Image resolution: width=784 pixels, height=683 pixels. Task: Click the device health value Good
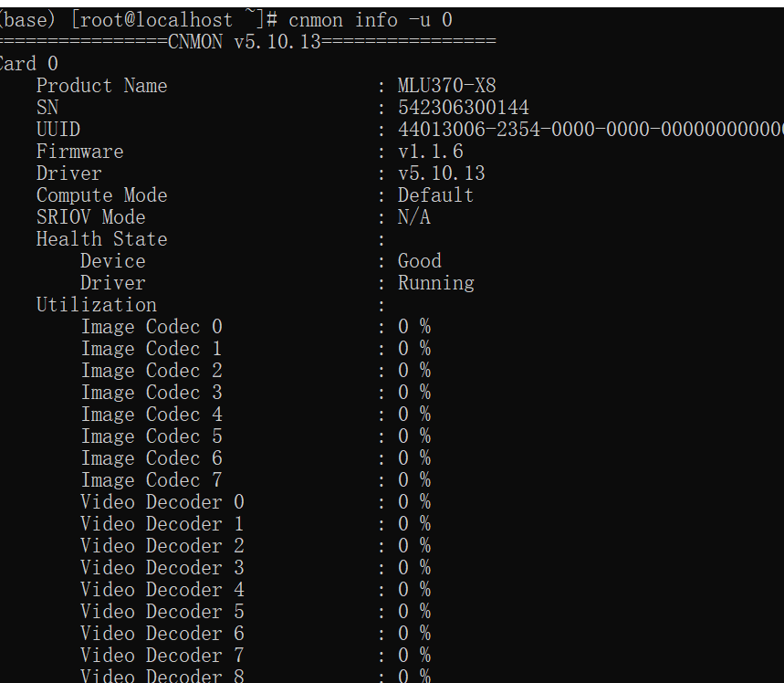419,261
